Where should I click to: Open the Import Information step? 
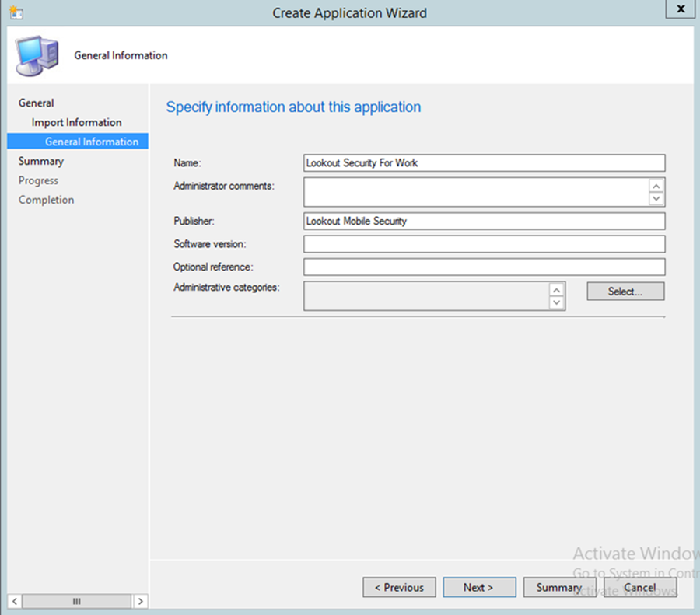76,122
